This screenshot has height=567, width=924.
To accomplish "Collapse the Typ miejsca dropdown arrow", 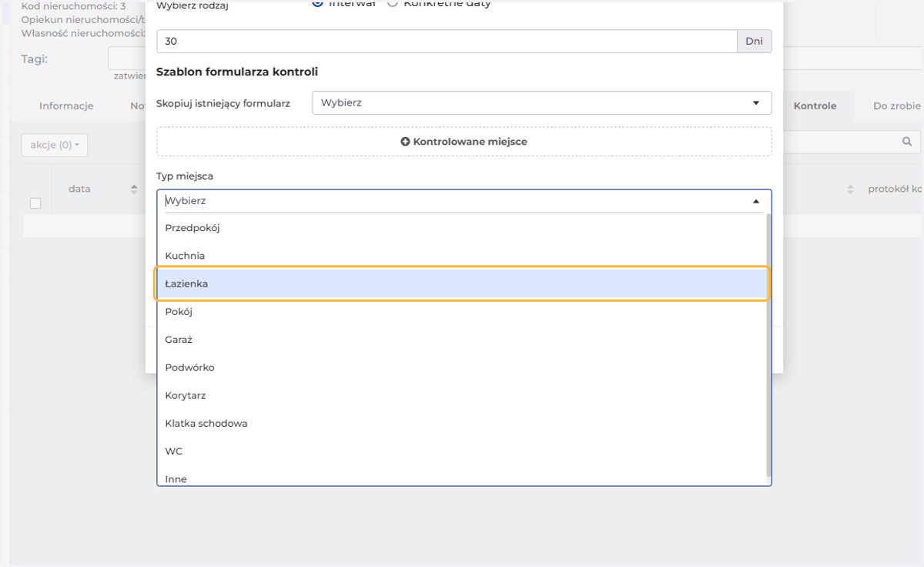I will click(756, 201).
